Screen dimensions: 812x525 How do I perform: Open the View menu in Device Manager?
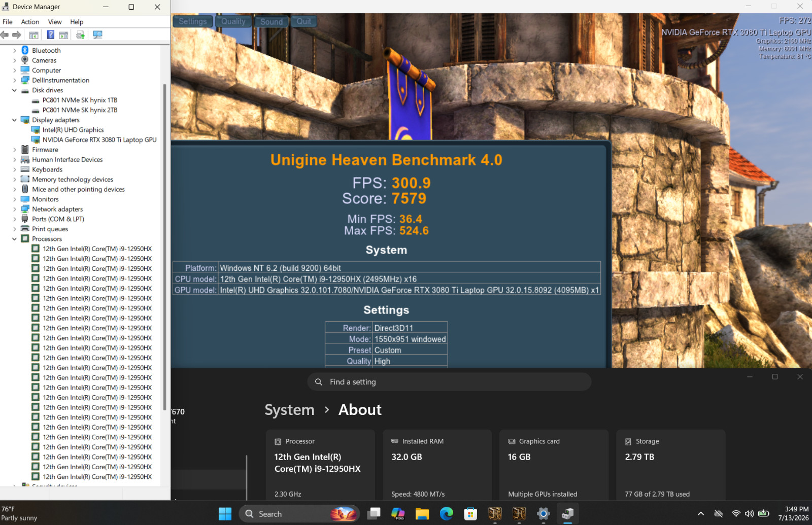(55, 22)
